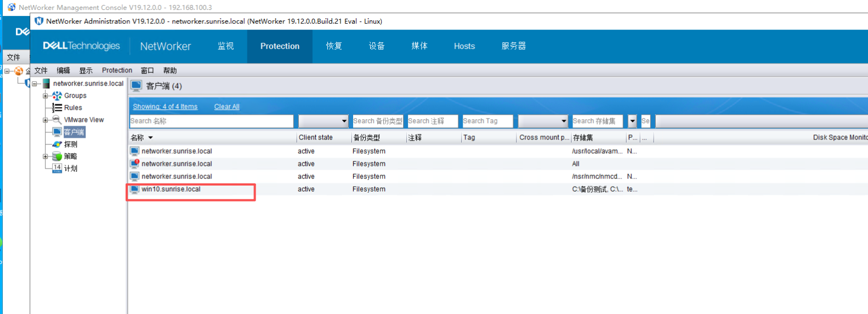868x314 pixels.
Task: Expand the Groups tree node
Action: 46,96
